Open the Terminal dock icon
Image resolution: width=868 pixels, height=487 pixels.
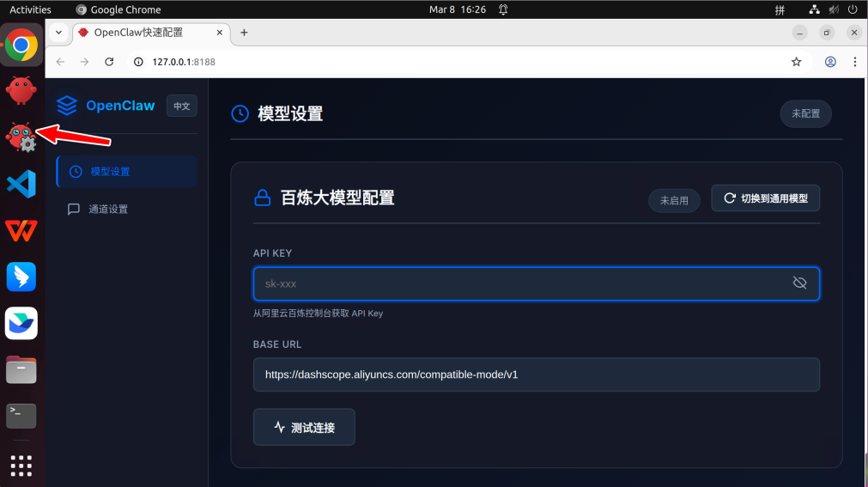[21, 416]
